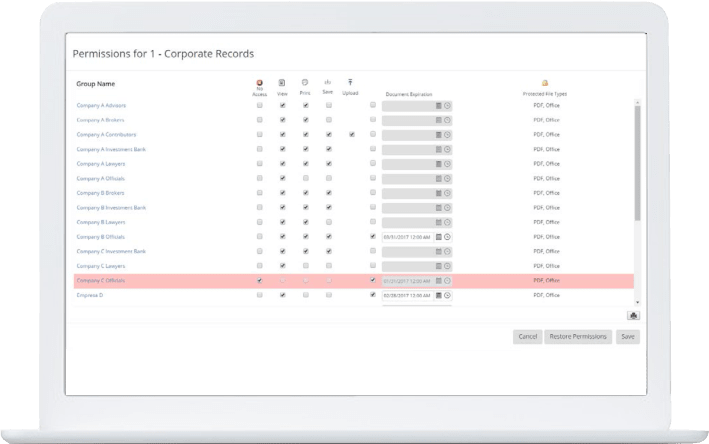Click the Save column header icon

tap(328, 82)
